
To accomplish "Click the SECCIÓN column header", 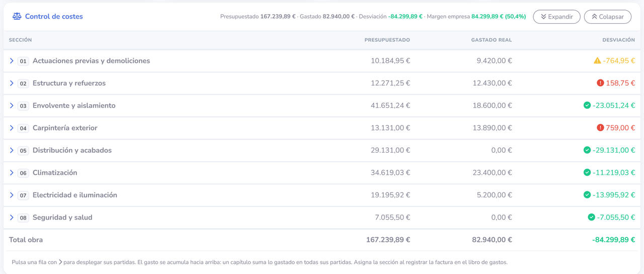I will click(21, 40).
